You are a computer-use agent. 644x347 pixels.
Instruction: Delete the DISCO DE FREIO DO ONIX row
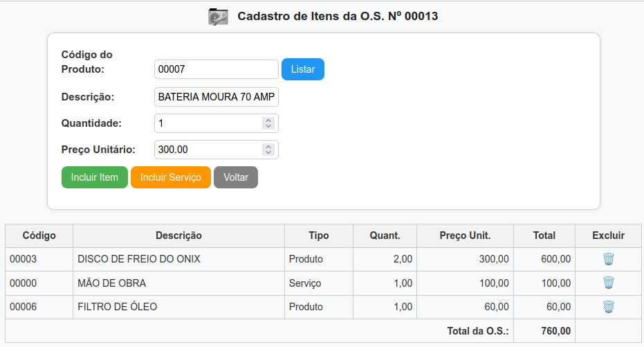608,259
